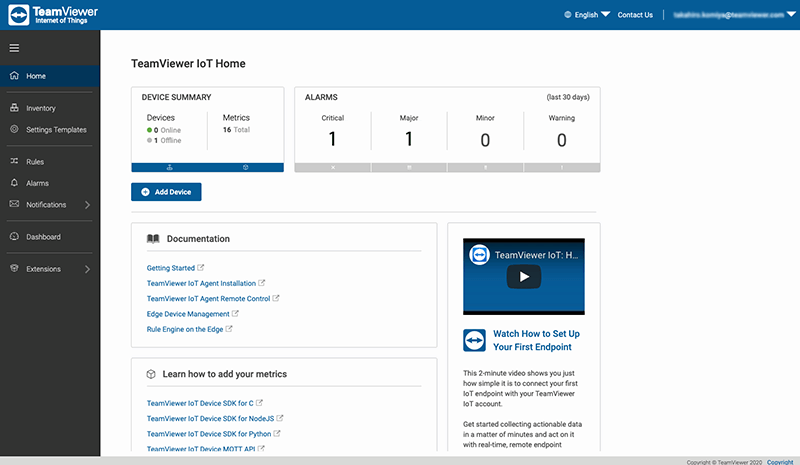This screenshot has height=465, width=800.
Task: Click the Extensions icon in sidebar
Action: (14, 268)
